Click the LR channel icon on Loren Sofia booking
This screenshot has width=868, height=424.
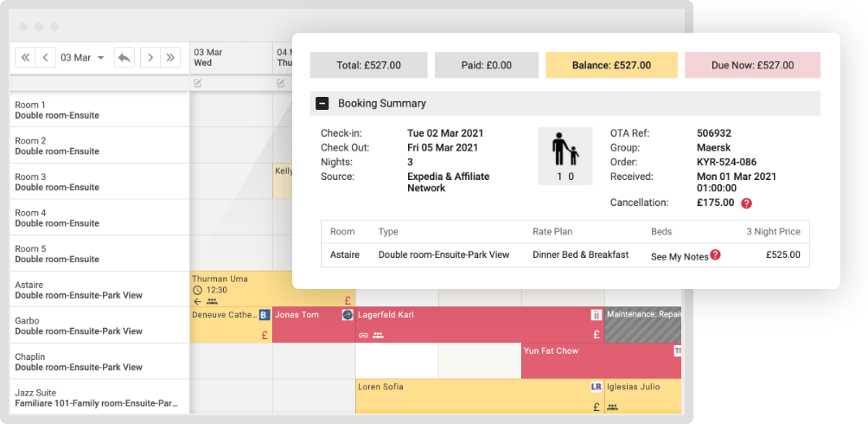tap(597, 388)
